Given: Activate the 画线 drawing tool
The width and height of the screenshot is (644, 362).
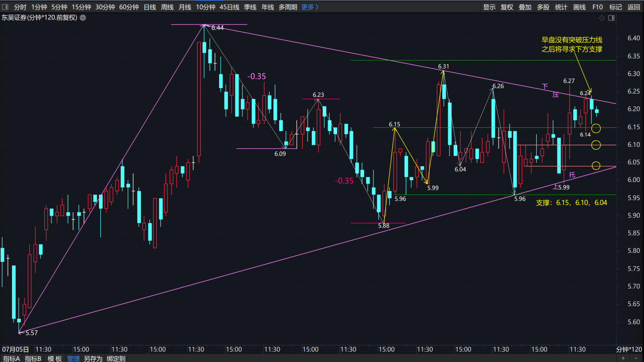Looking at the screenshot, I should coord(579,7).
